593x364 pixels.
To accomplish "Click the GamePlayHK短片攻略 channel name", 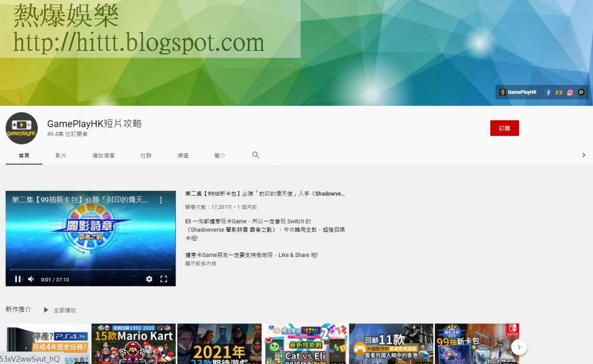I will point(94,124).
